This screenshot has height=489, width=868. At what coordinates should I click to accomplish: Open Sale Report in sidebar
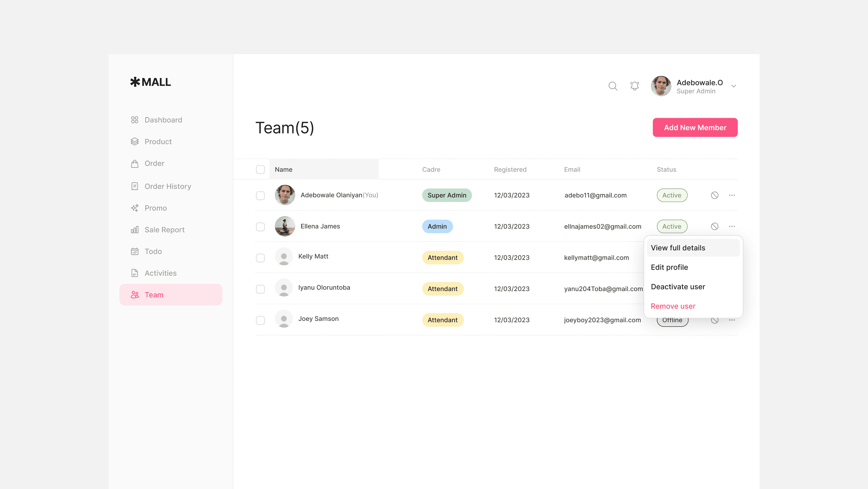[x=164, y=230]
